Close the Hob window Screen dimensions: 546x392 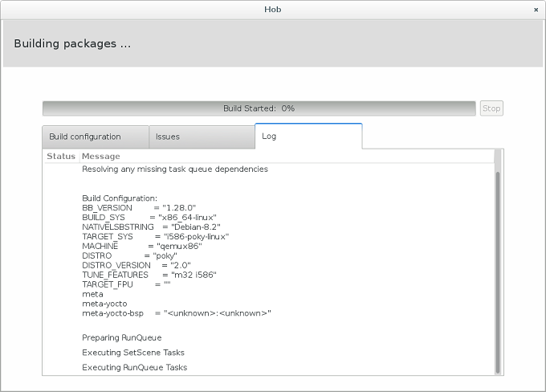click(536, 10)
